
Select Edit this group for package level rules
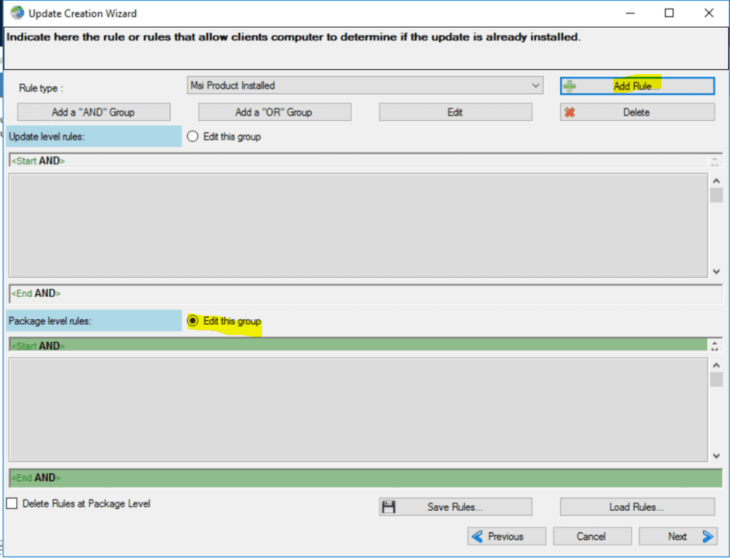tap(192, 321)
